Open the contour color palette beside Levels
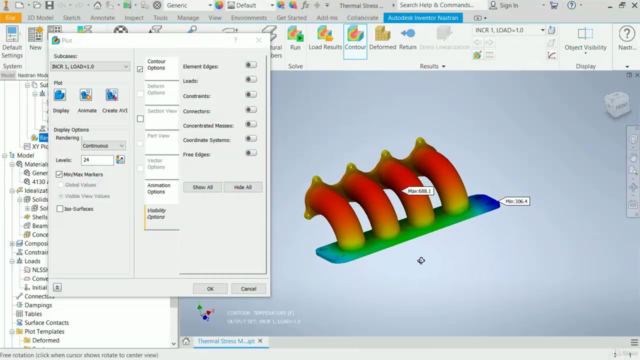This screenshot has height=360, width=640. (120, 160)
